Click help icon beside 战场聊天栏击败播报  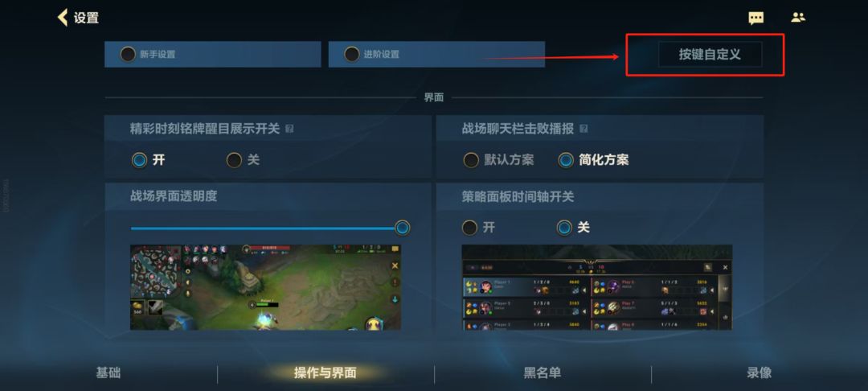(x=583, y=129)
